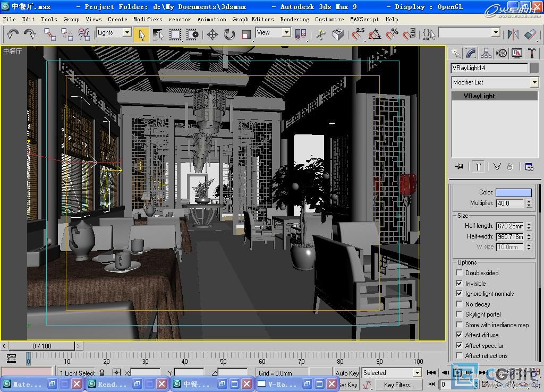
Task: Open the Customize menu
Action: pos(329,20)
